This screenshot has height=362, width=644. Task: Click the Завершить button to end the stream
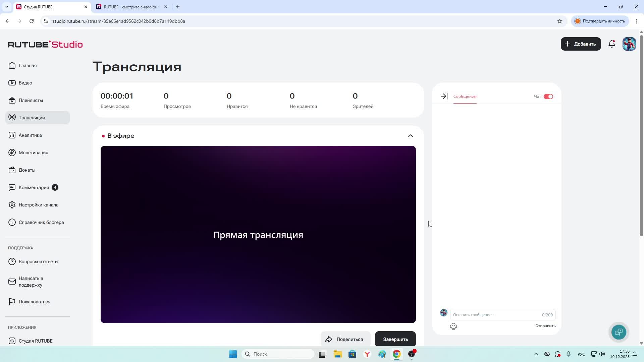(x=395, y=339)
